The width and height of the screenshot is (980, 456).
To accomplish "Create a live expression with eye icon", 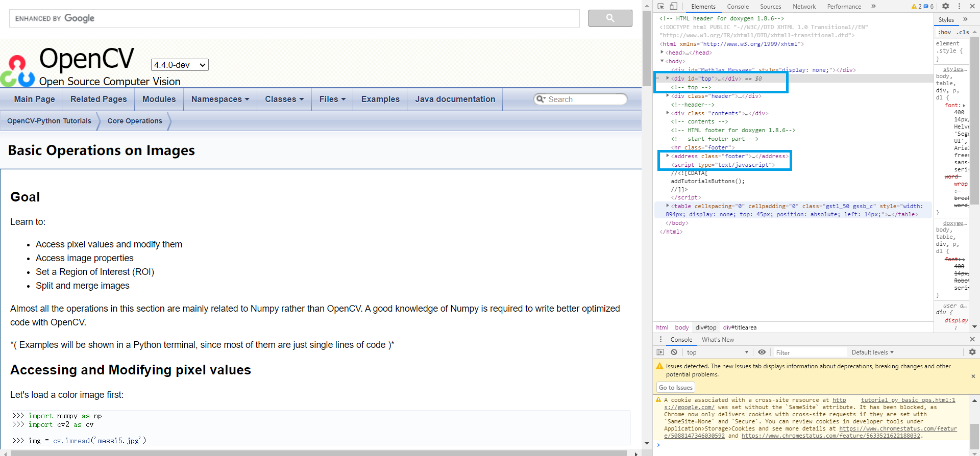I will coord(762,352).
